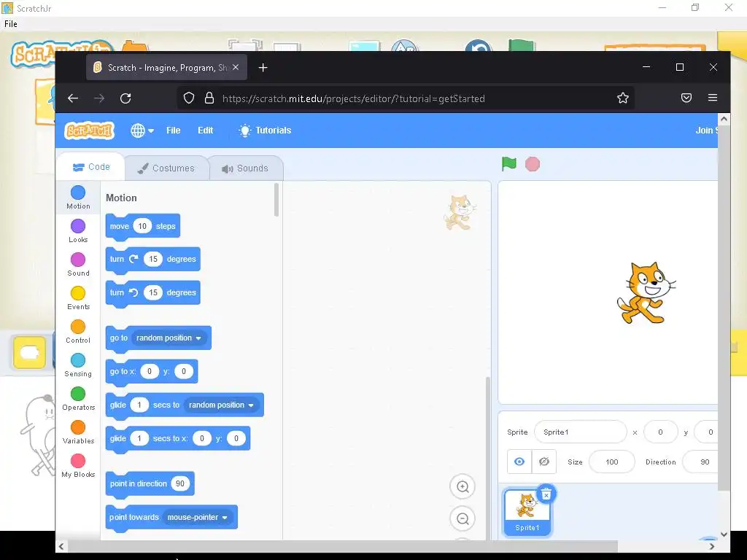The height and width of the screenshot is (560, 747).
Task: Click the green flag to run
Action: [508, 164]
